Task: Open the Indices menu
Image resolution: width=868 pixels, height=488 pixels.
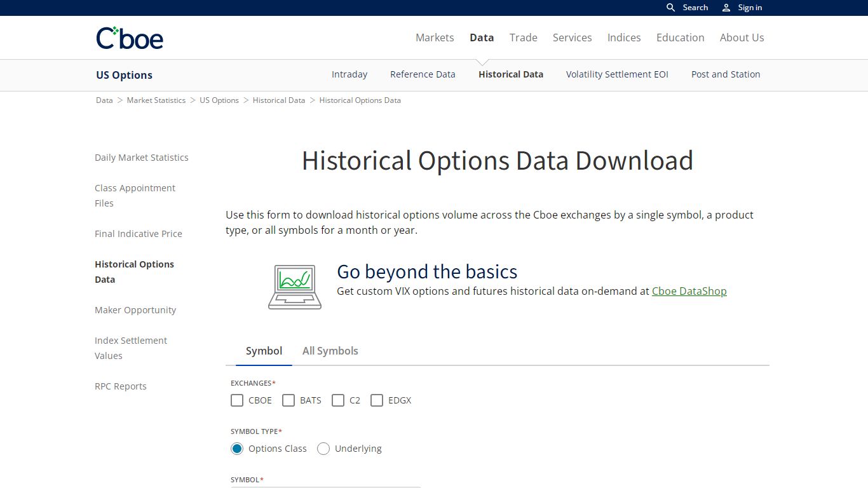Action: click(x=624, y=37)
